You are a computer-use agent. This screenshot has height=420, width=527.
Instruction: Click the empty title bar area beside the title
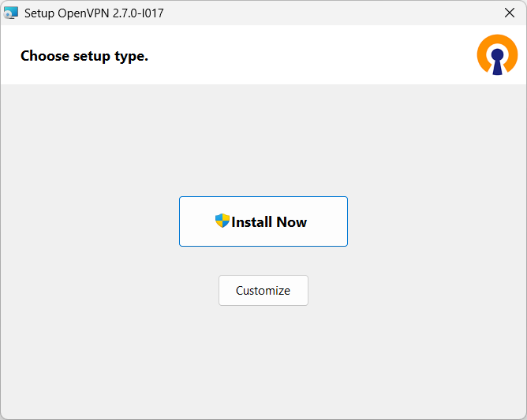pyautogui.click(x=331, y=13)
